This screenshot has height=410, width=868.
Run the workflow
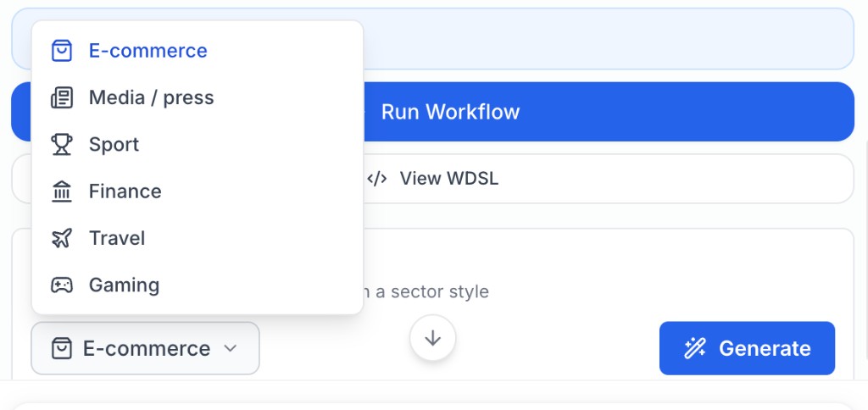click(x=433, y=112)
